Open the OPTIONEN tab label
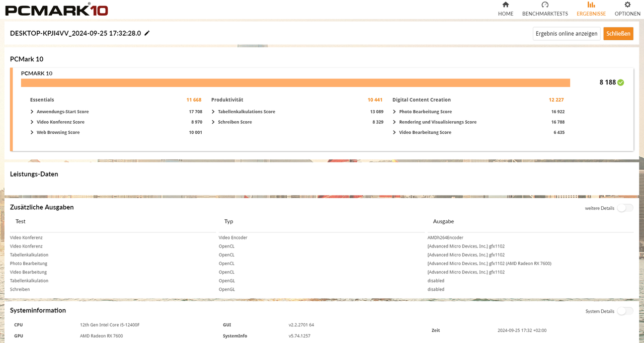Viewport: 644px width, 343px height. [627, 14]
